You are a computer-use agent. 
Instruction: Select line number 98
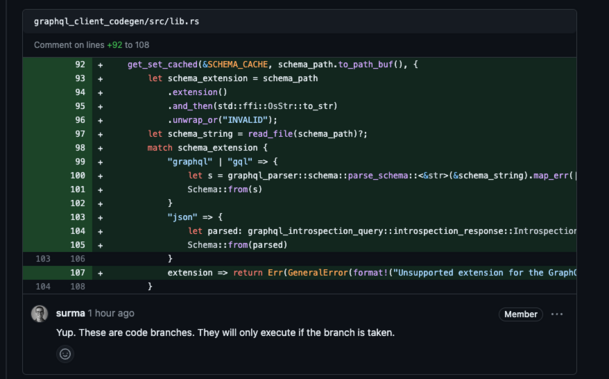(80, 148)
